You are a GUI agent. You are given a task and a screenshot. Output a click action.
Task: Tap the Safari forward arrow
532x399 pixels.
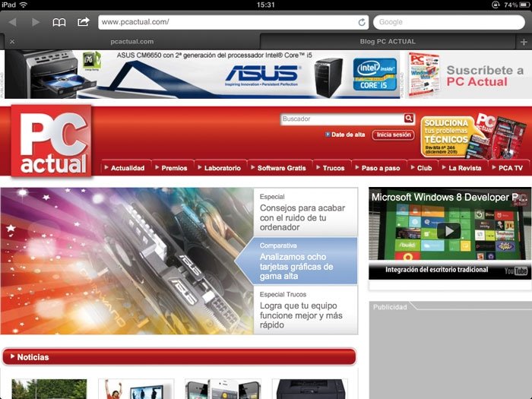pos(36,22)
